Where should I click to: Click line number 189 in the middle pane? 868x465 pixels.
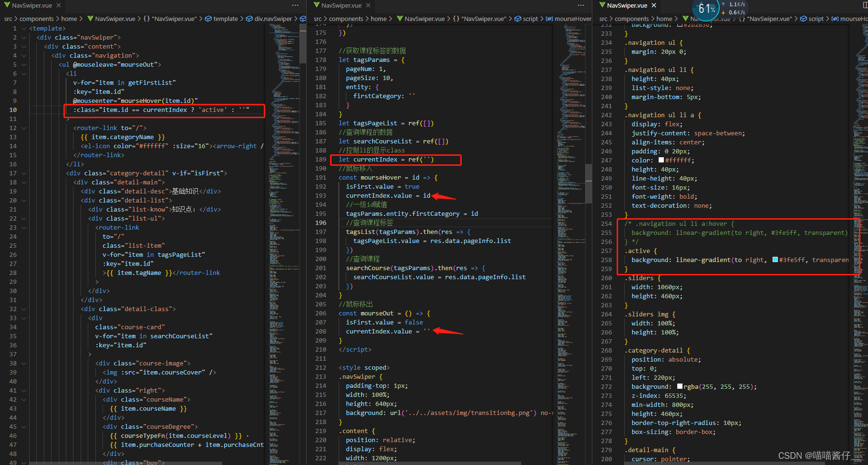[x=321, y=160]
